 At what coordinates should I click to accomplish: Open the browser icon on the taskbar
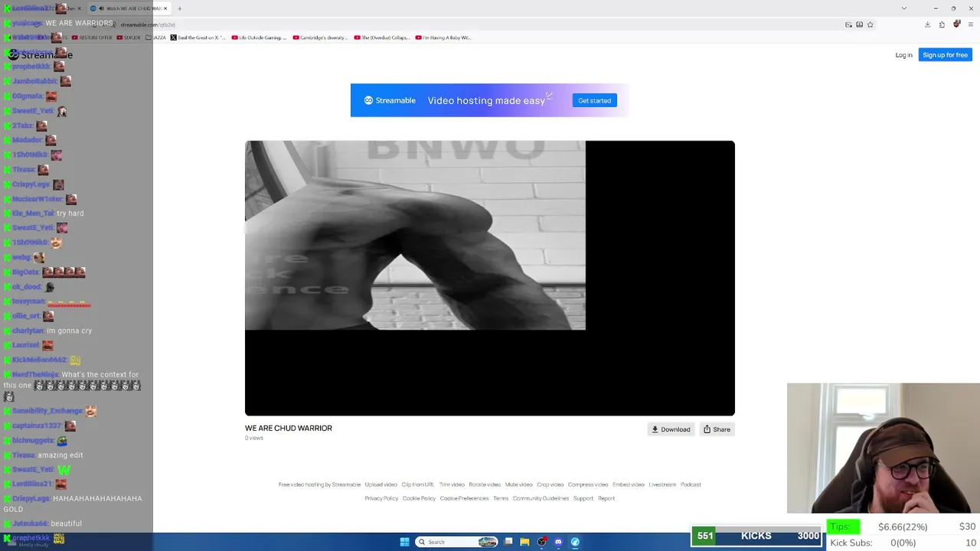[x=575, y=542]
